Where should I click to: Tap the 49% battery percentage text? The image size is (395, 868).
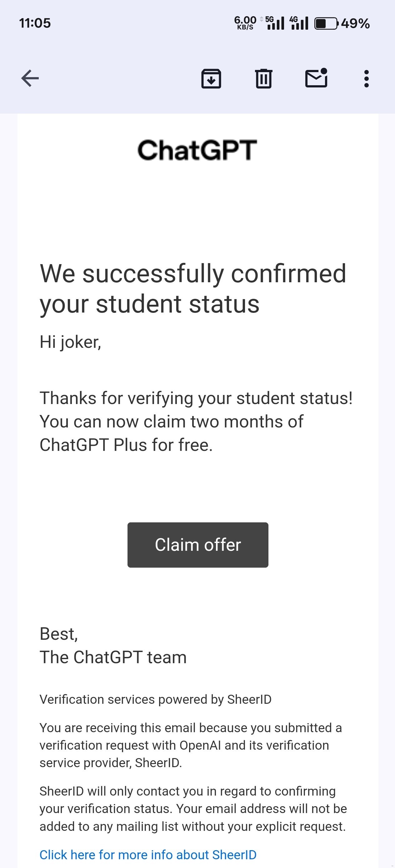pyautogui.click(x=355, y=24)
